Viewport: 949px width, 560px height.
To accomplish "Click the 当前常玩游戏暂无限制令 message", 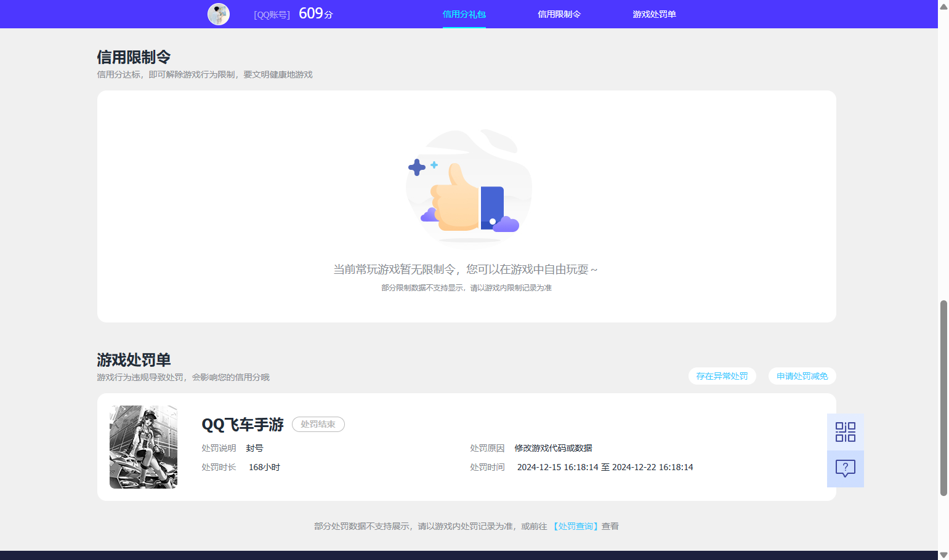I will pyautogui.click(x=466, y=270).
